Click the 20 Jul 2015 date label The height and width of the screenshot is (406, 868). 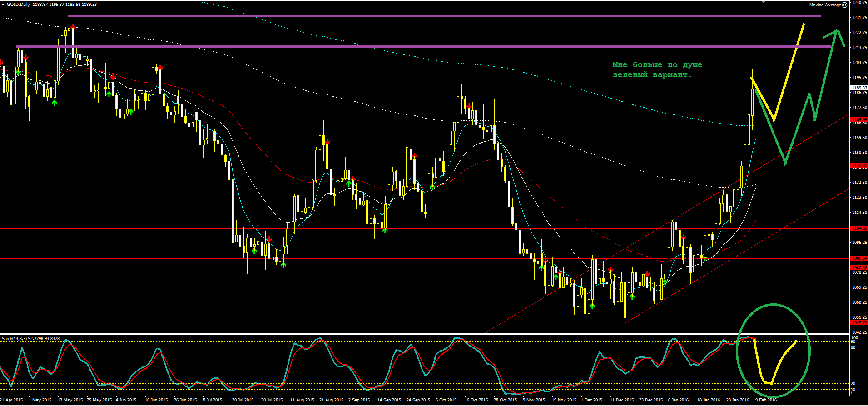243,400
